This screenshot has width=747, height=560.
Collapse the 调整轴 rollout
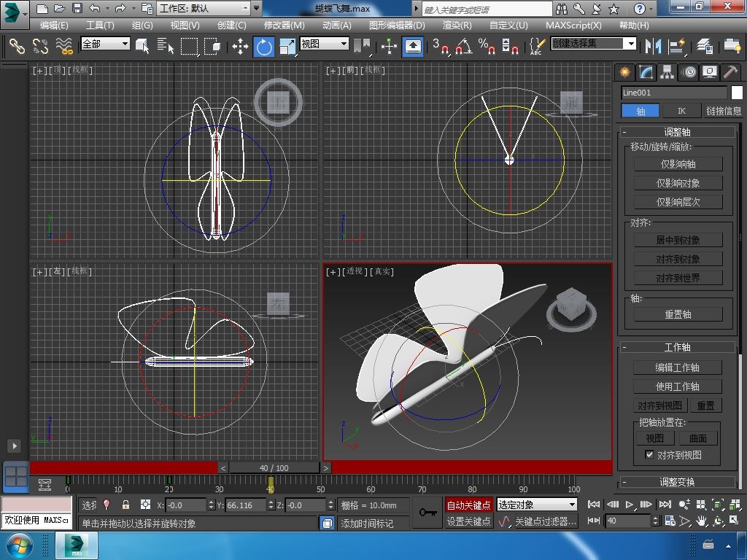(x=676, y=132)
